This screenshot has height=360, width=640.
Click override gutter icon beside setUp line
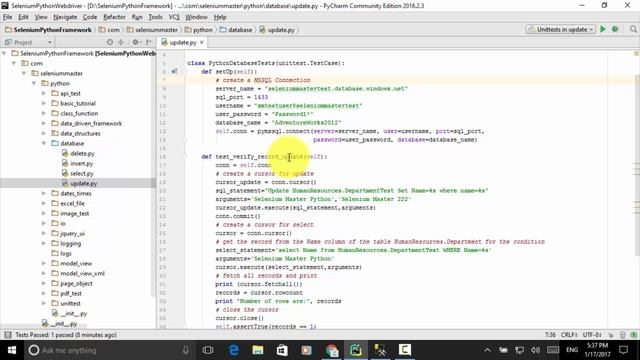click(x=174, y=71)
